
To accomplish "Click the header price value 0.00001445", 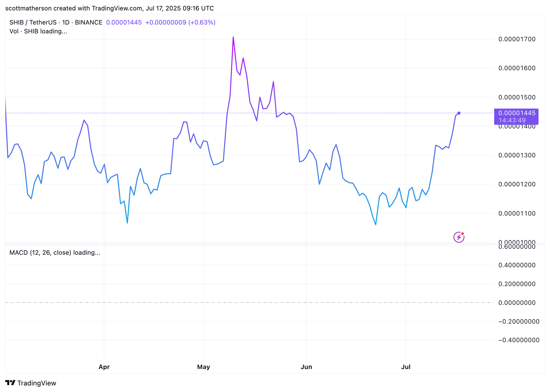I will 124,22.
